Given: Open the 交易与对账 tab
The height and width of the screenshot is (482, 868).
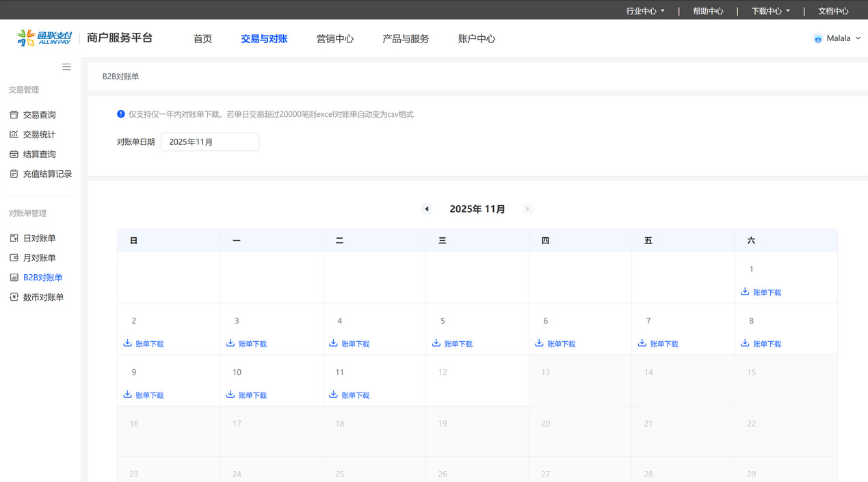Looking at the screenshot, I should tap(264, 39).
